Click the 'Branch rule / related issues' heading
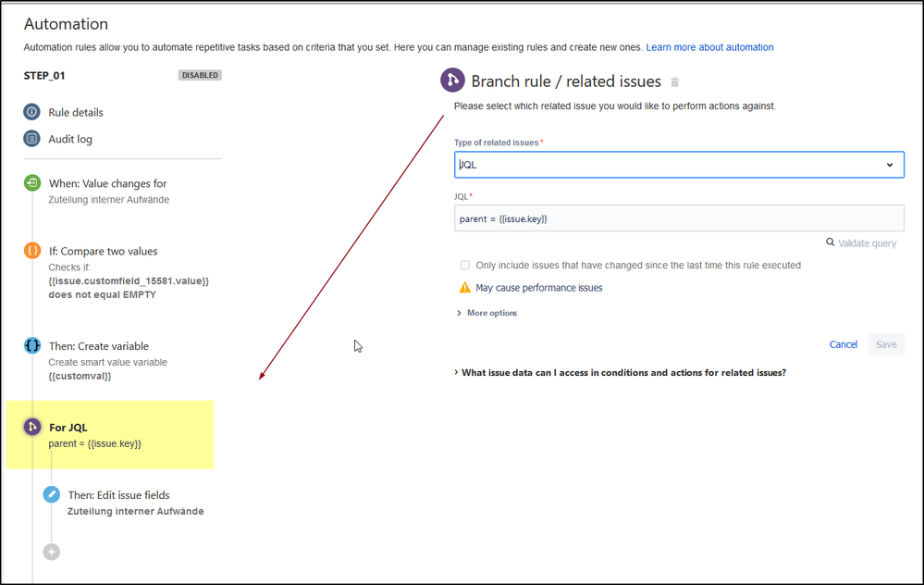Viewport: 924px width, 585px height. pyautogui.click(x=566, y=81)
